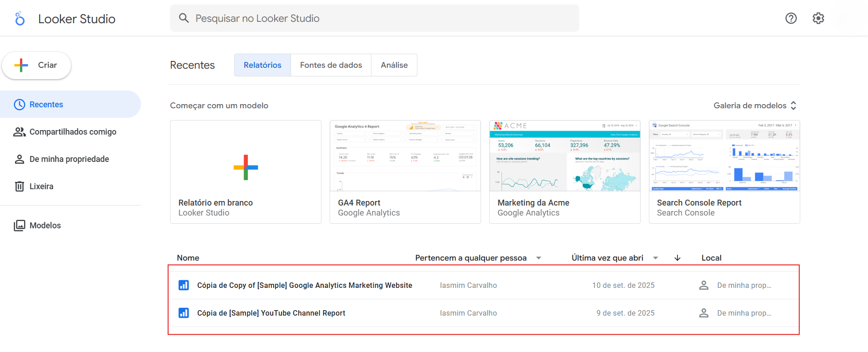Click the clock icon beside Recentes
Viewport: 868px width, 352px height.
coord(20,105)
